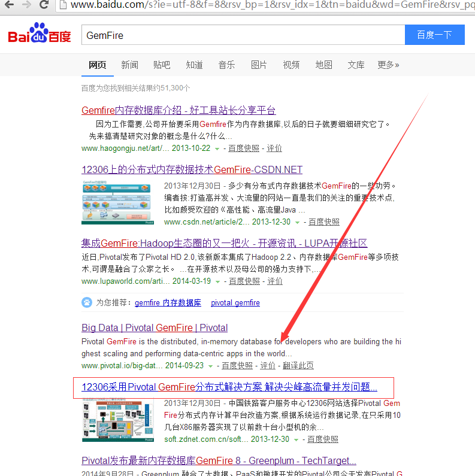Viewport: 475px width, 476px height.
Task: Click the www.haogongju.net/art/ green URL
Action: [x=125, y=148]
